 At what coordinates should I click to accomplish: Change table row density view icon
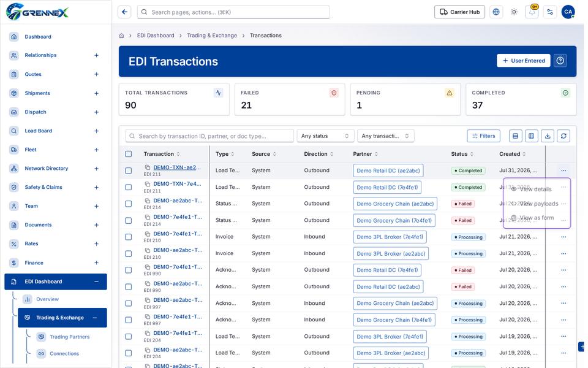pyautogui.click(x=516, y=136)
